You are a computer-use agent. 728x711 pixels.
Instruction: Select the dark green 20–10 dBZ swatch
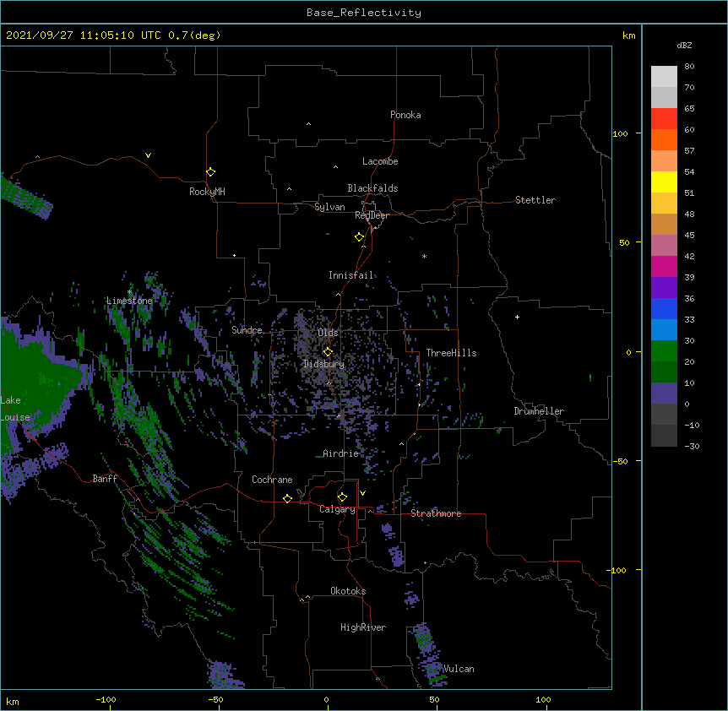tap(664, 372)
